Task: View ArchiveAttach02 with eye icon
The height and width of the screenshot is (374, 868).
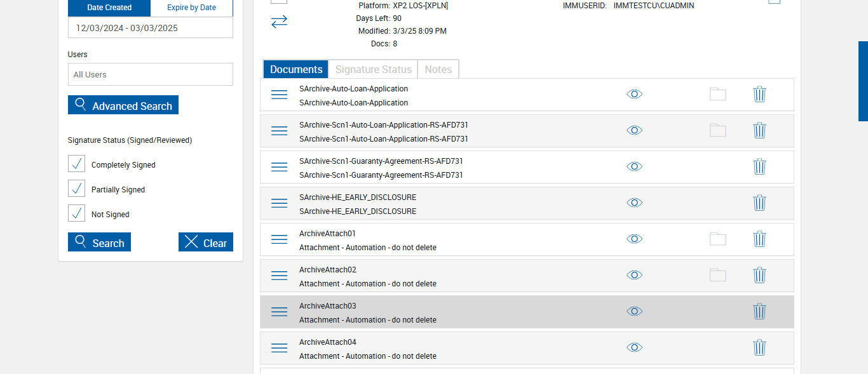Action: click(634, 275)
